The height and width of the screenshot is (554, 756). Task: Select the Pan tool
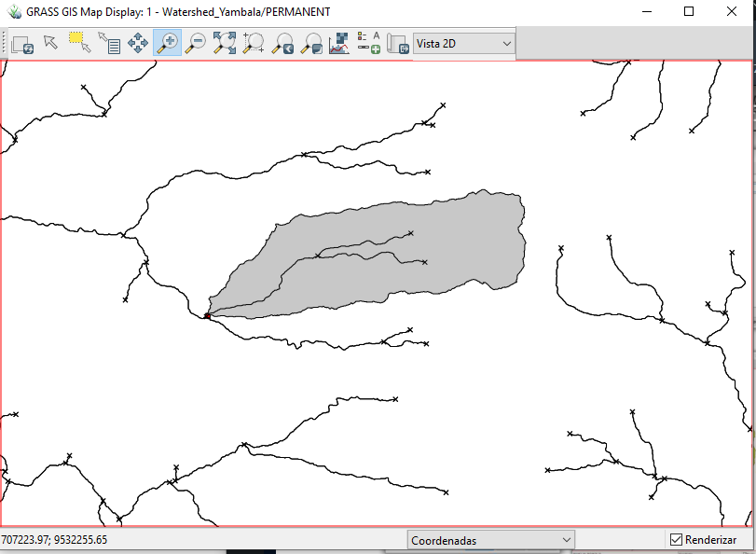(138, 43)
